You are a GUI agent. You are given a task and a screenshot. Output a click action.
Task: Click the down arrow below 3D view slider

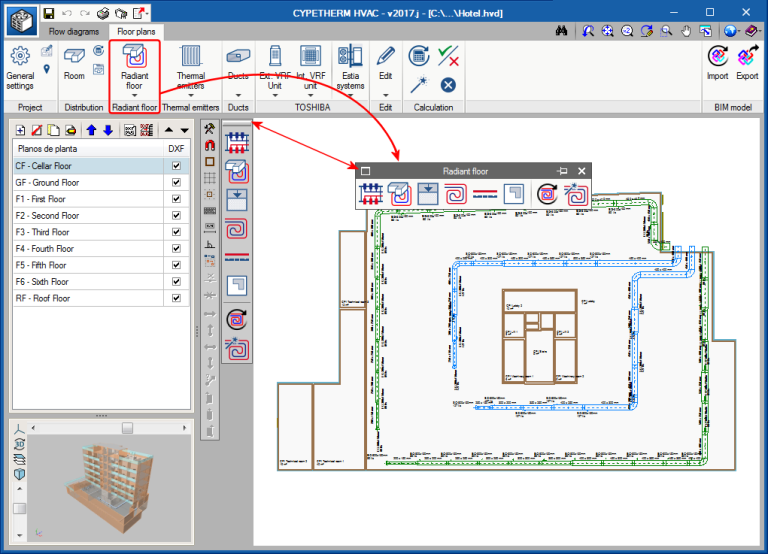20,535
